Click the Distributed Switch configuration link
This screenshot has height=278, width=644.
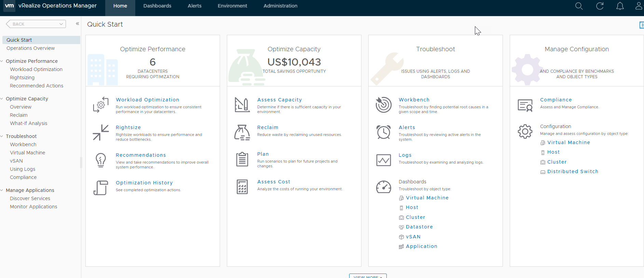(x=573, y=171)
